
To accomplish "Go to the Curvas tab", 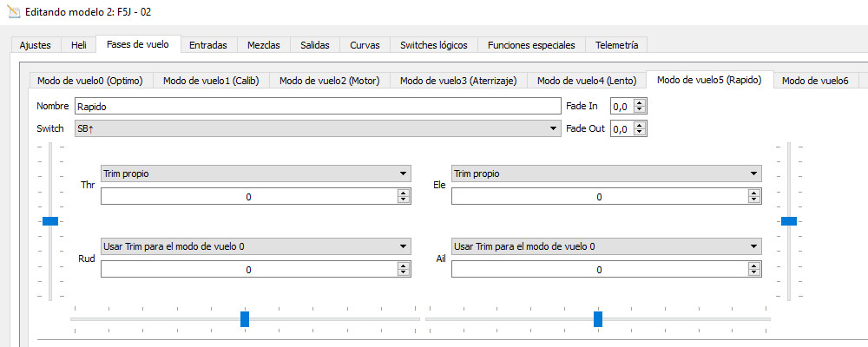I will coord(365,44).
